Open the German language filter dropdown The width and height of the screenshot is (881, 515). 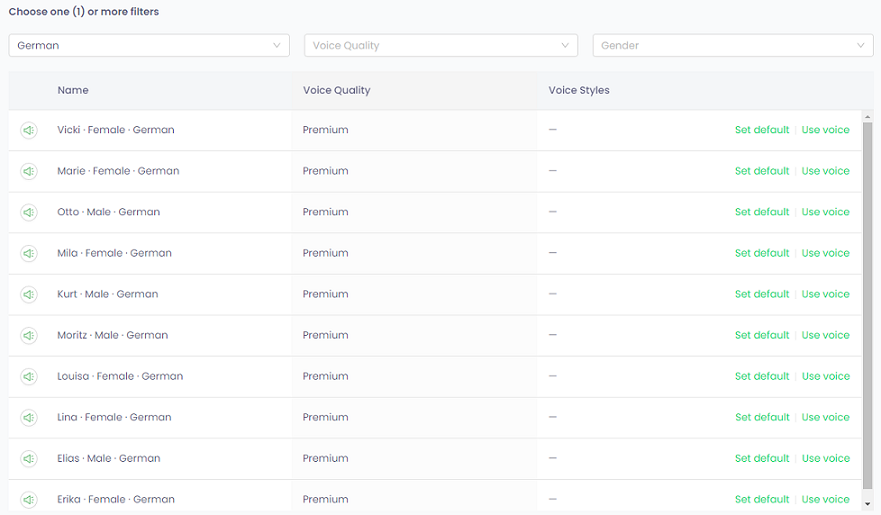tap(149, 45)
